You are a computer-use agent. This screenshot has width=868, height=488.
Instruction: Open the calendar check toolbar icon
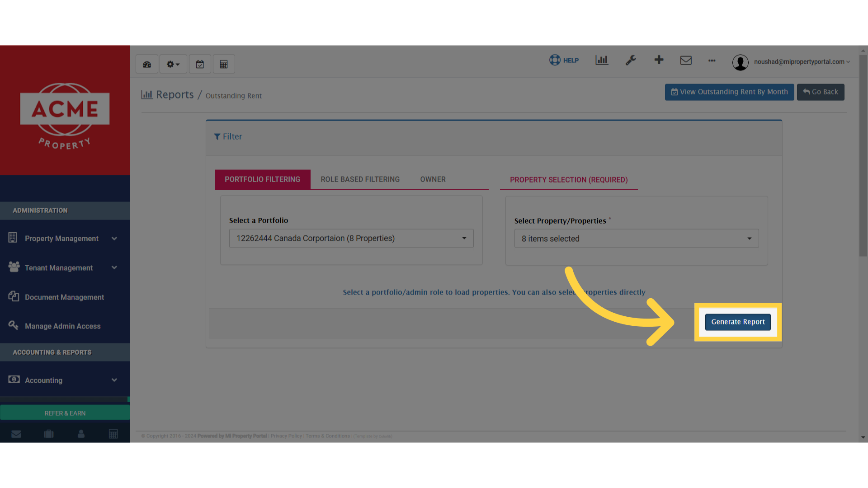(200, 64)
